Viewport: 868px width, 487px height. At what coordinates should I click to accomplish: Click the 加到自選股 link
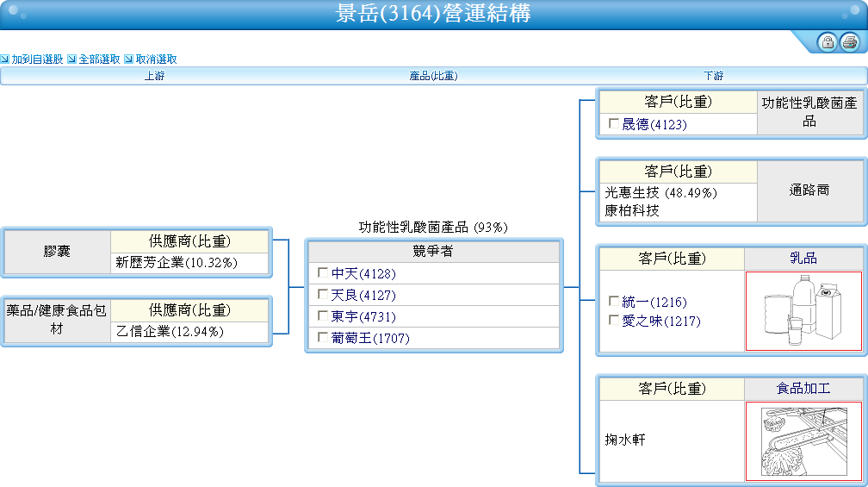tap(37, 59)
